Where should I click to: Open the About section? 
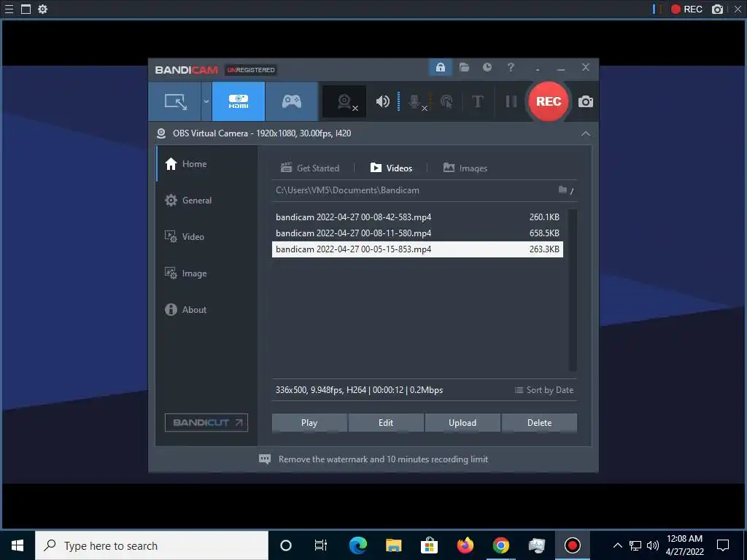[206, 309]
